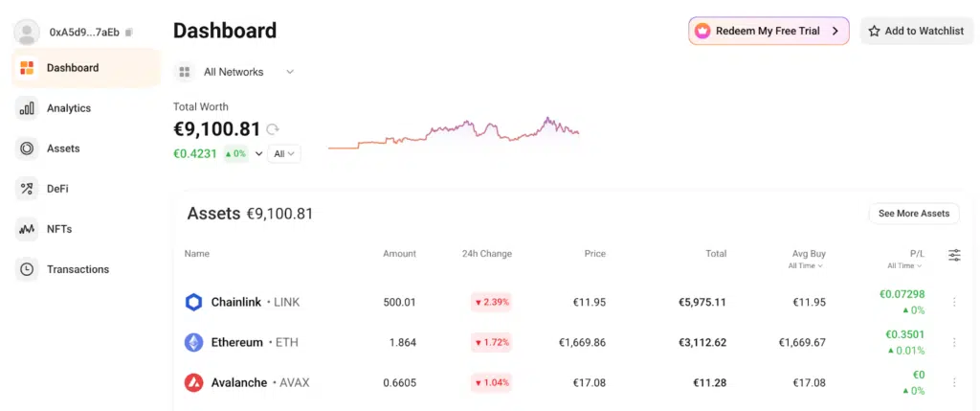Change P/L All Time period
Image resolution: width=980 pixels, height=411 pixels.
tap(904, 265)
